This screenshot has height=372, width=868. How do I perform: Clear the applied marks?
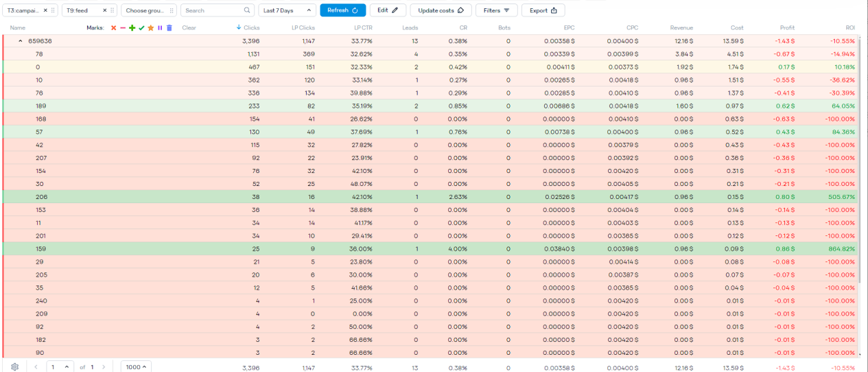tap(189, 28)
